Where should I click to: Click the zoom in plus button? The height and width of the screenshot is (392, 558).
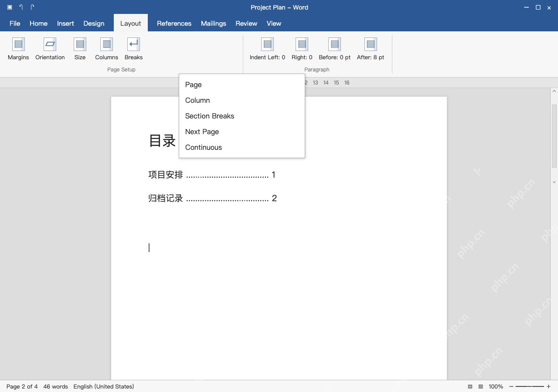pos(548,386)
